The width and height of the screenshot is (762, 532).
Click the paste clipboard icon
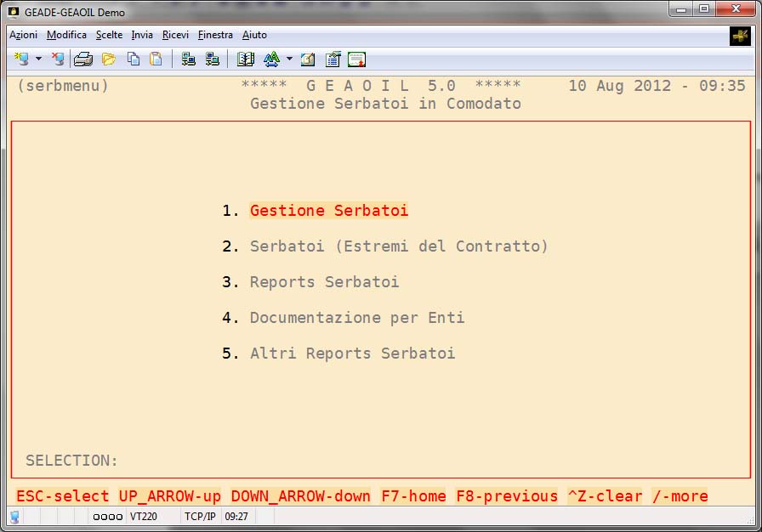[x=156, y=59]
